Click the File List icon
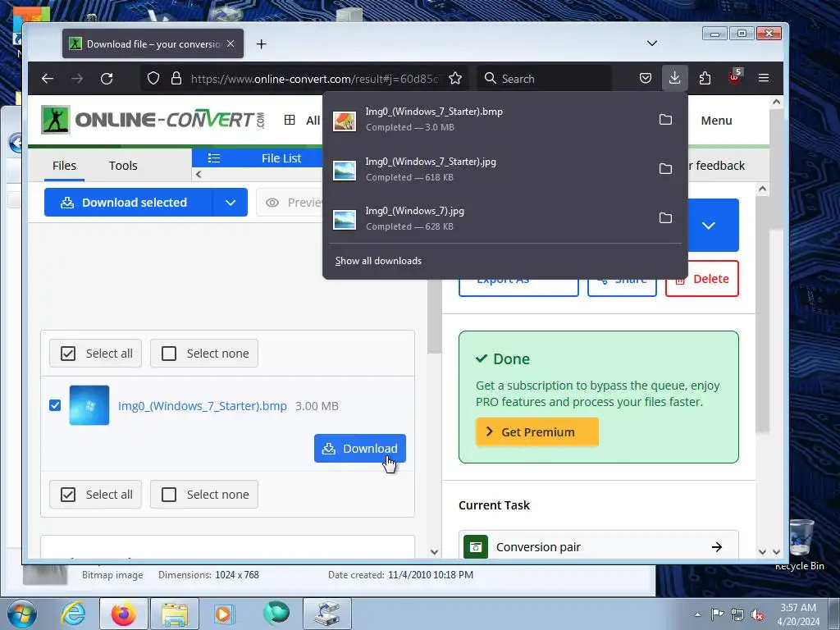Image resolution: width=840 pixels, height=630 pixels. [214, 158]
